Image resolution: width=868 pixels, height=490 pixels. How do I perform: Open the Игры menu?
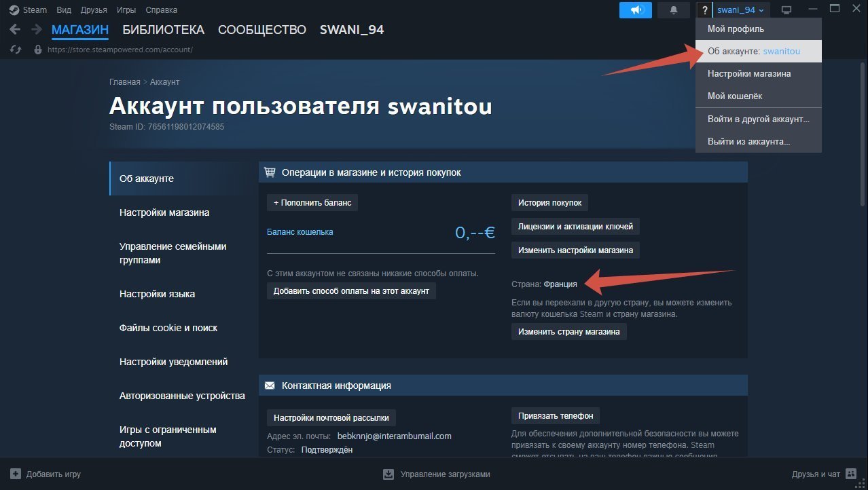click(x=126, y=10)
